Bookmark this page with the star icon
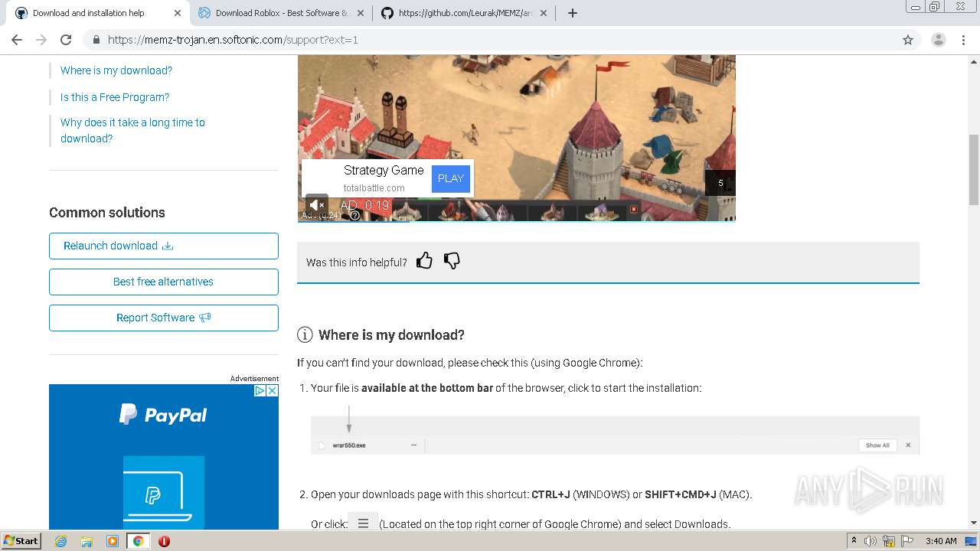980x551 pixels. click(x=908, y=40)
